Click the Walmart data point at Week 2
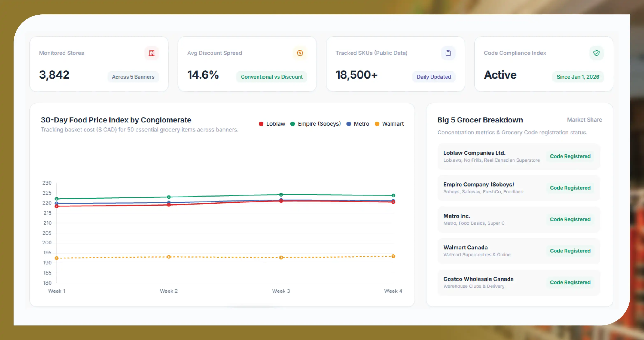Viewport: 644px width, 340px height. tap(169, 257)
